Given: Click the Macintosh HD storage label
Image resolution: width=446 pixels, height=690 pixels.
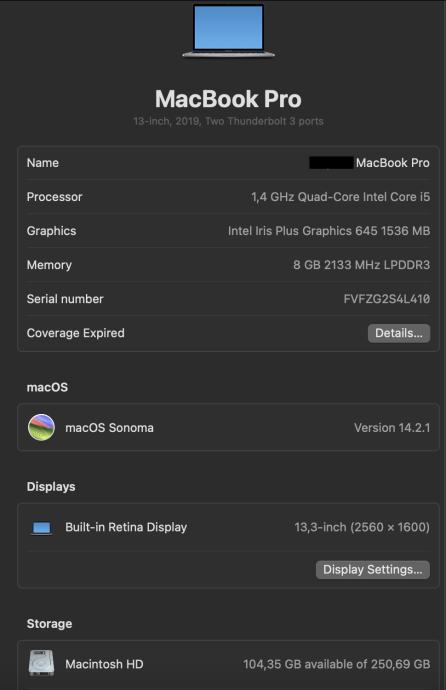Looking at the screenshot, I should (x=104, y=664).
